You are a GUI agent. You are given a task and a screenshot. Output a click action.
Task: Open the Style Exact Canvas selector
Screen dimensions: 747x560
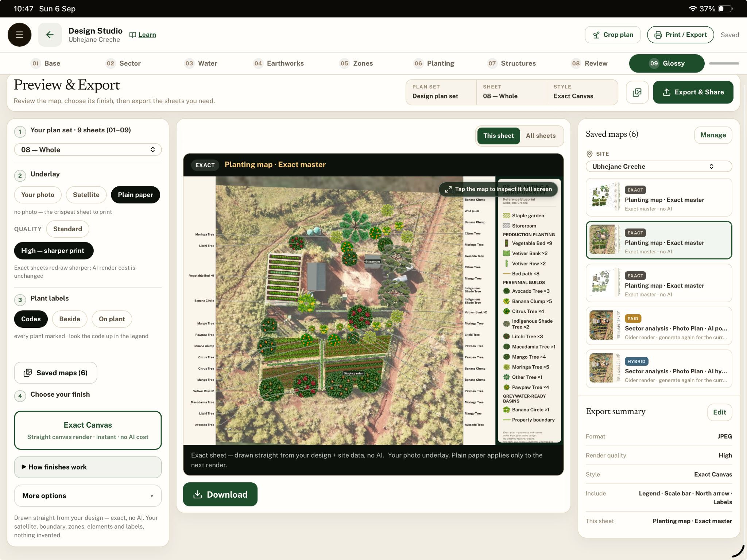tap(582, 92)
